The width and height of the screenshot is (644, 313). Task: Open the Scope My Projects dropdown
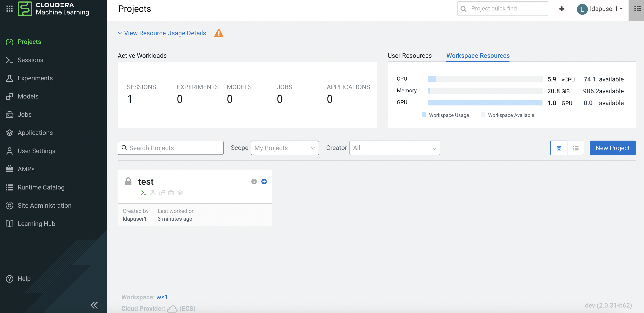tap(285, 148)
